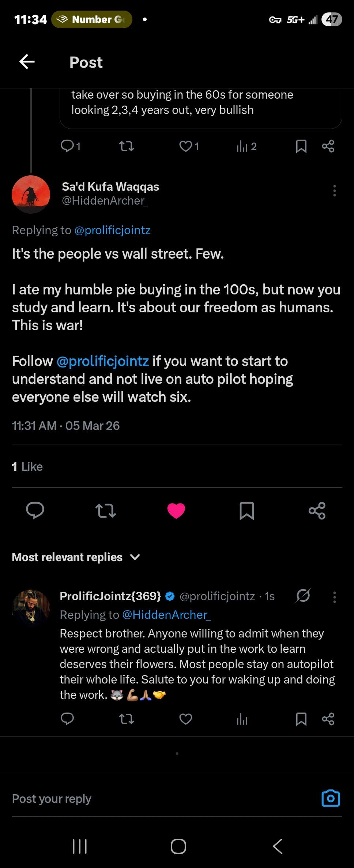Reply to the main post comment icon

click(35, 510)
